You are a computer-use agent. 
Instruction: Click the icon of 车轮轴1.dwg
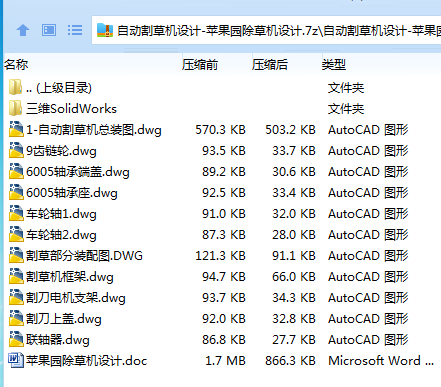point(16,213)
